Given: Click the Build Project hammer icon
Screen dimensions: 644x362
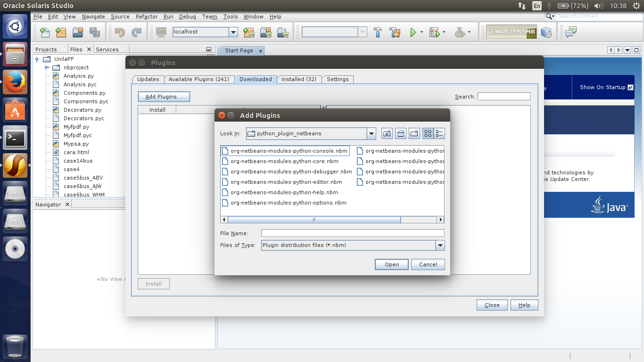Looking at the screenshot, I should (x=378, y=32).
